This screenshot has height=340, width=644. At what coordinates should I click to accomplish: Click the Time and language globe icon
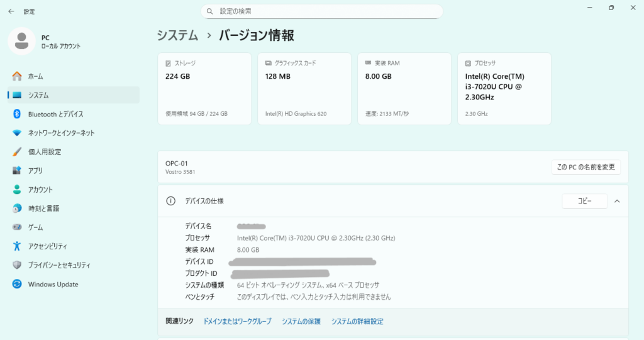(17, 208)
